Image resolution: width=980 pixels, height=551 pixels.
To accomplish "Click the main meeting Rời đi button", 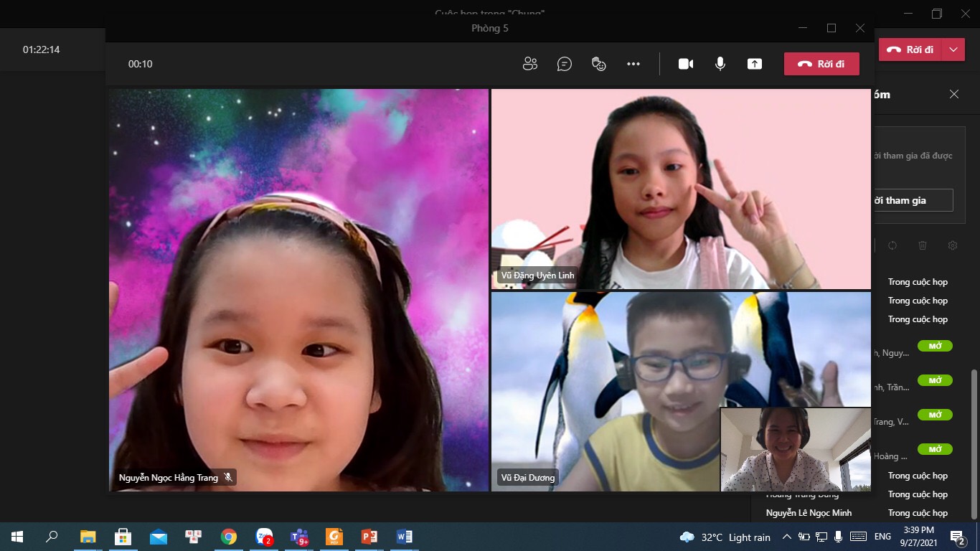I will point(910,50).
